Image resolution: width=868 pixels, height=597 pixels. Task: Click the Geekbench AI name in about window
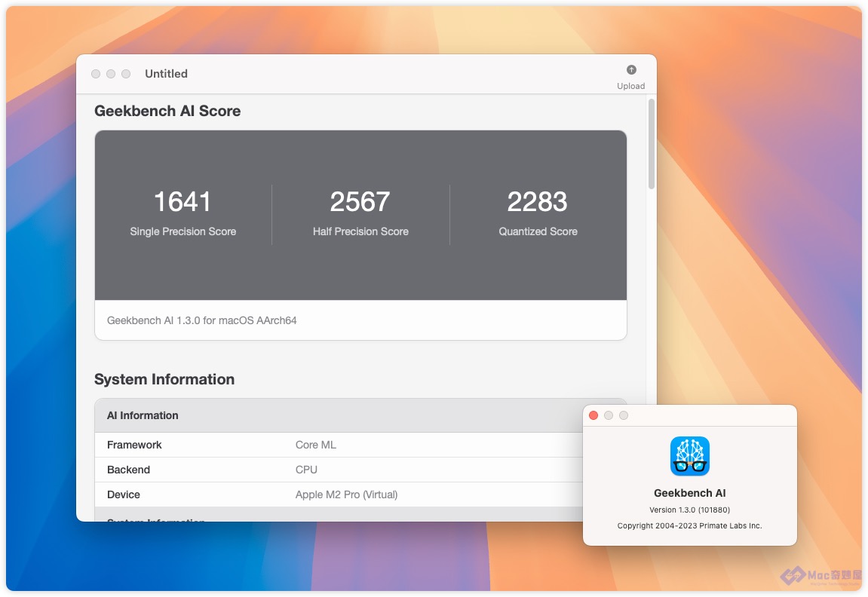[x=690, y=493]
